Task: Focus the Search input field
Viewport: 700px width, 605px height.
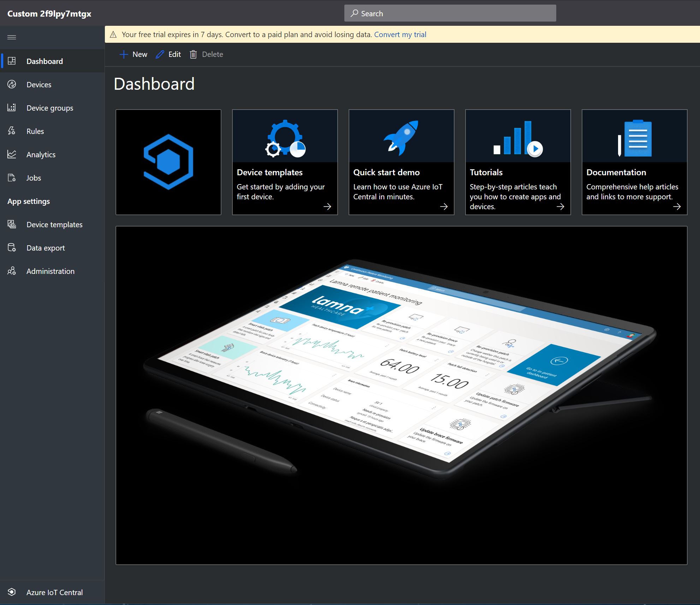Action: pyautogui.click(x=450, y=13)
